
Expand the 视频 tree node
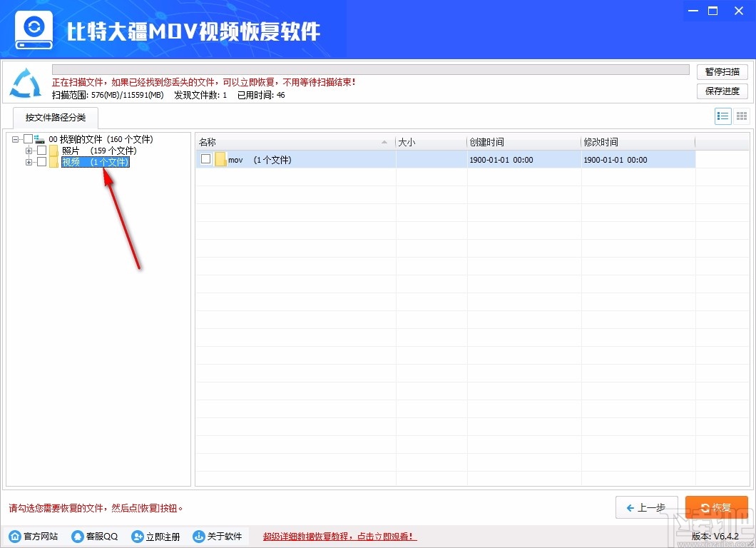[29, 161]
